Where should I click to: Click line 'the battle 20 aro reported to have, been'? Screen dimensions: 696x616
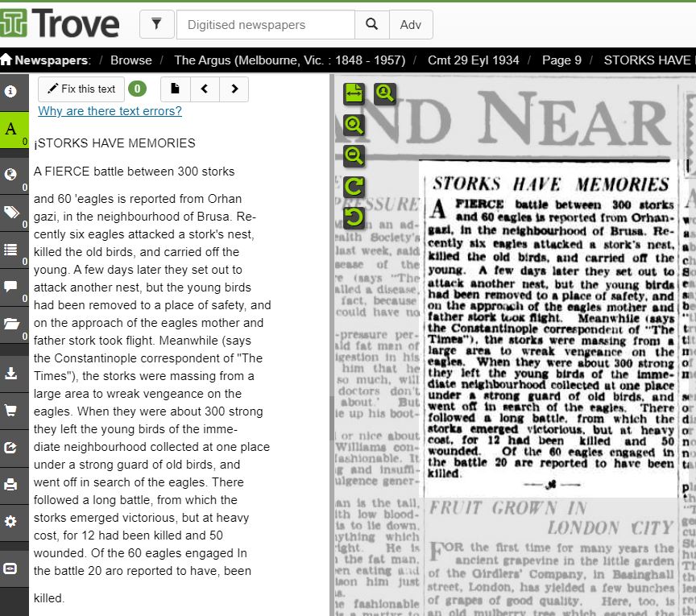(143, 571)
